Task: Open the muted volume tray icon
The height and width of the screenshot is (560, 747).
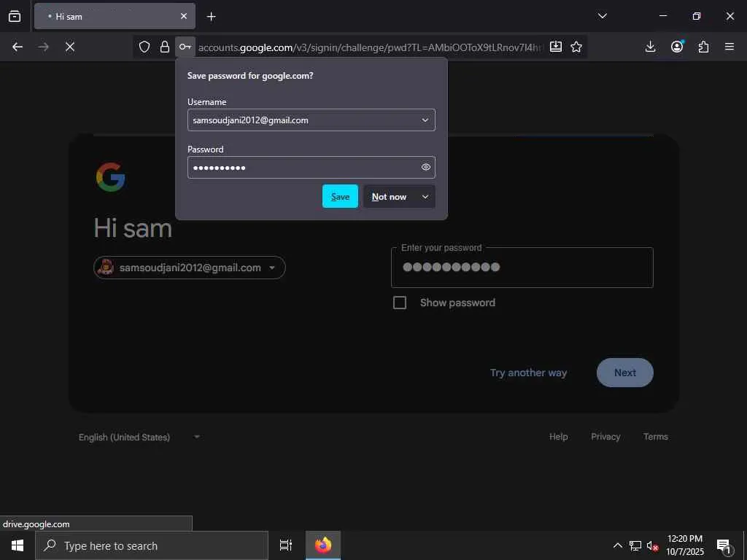Action: pyautogui.click(x=653, y=545)
